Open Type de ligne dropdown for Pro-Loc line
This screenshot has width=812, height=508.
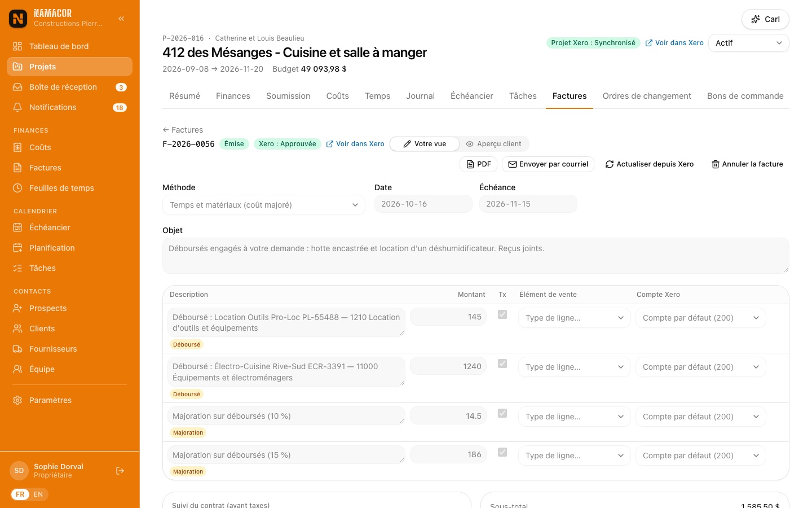click(x=575, y=318)
